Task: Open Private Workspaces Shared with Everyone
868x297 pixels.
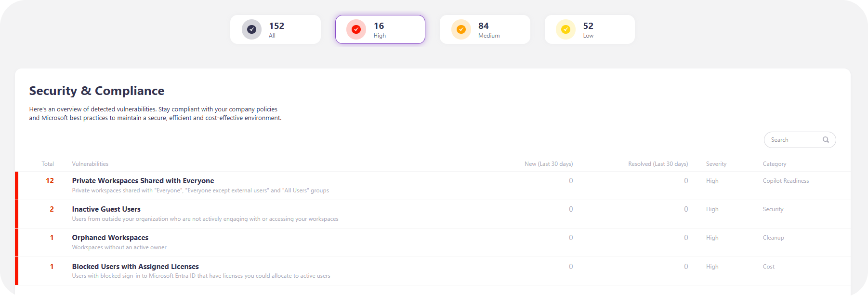Action: 143,181
